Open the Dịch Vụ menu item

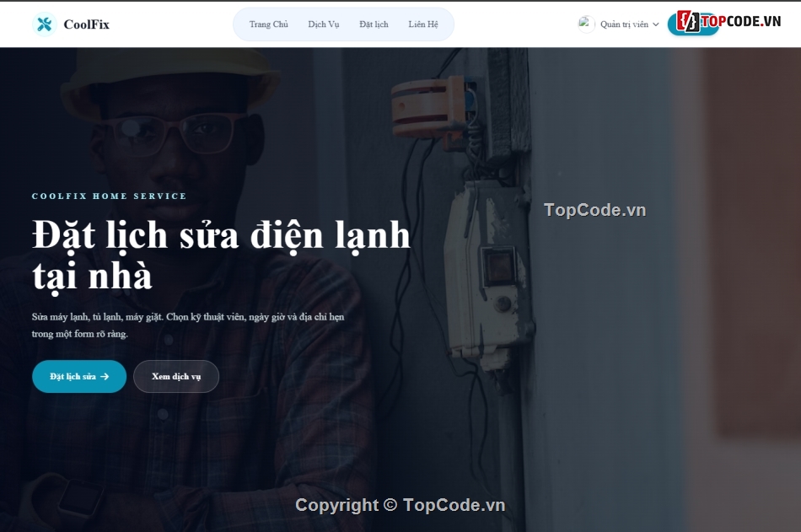[324, 24]
